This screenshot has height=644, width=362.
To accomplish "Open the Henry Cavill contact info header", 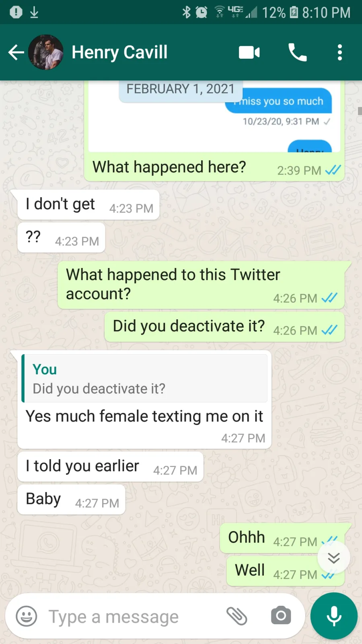I will click(119, 52).
